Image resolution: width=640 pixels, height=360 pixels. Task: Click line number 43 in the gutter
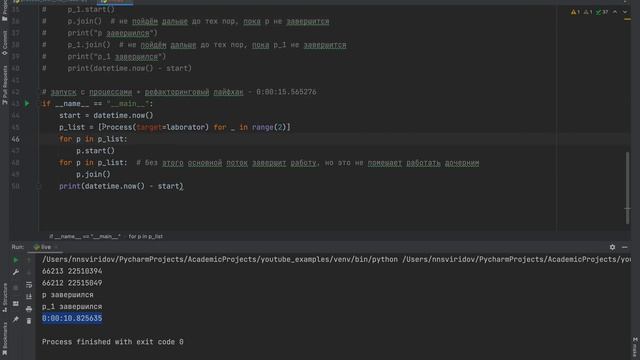[x=16, y=104]
